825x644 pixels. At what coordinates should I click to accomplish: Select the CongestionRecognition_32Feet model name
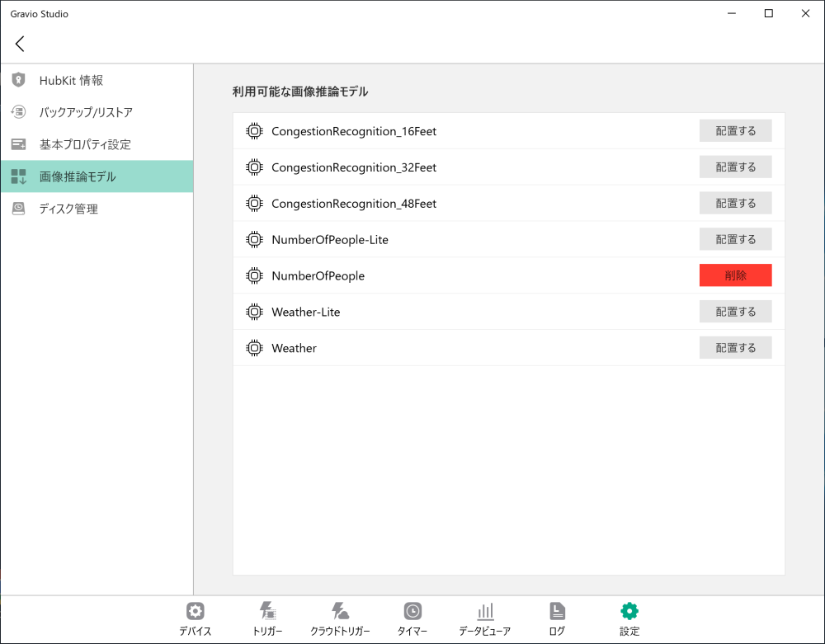[354, 167]
